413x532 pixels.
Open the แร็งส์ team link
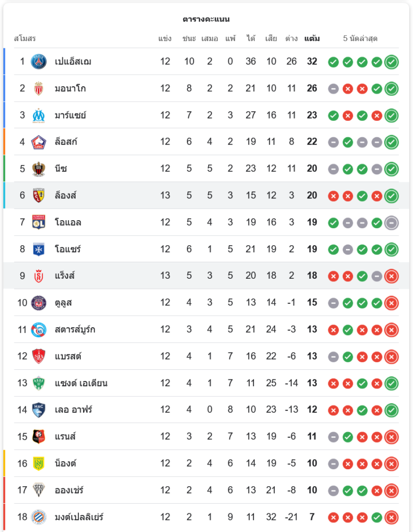64,276
